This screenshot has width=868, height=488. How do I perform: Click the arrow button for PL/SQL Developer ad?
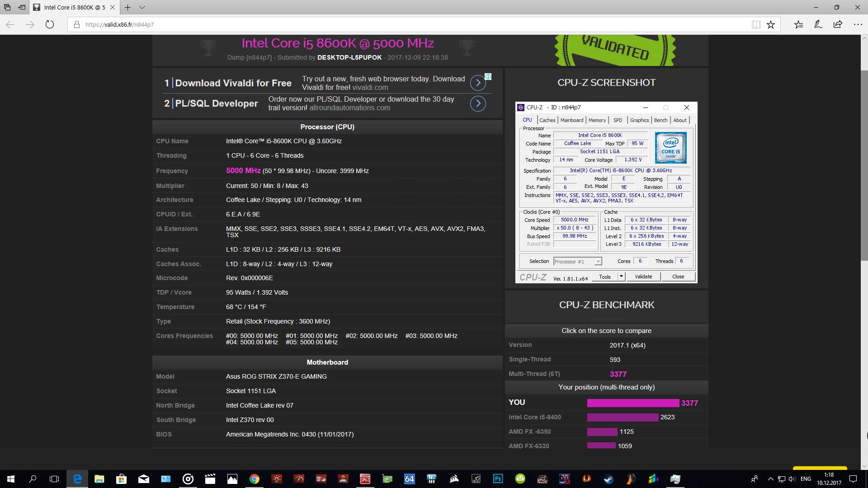click(x=478, y=103)
